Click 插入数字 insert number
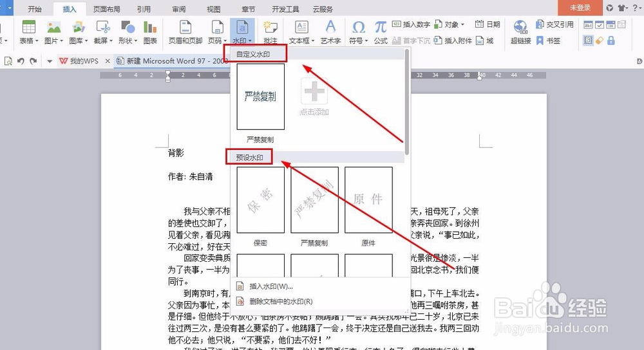Screen dimensions: 644x350 [x=411, y=24]
